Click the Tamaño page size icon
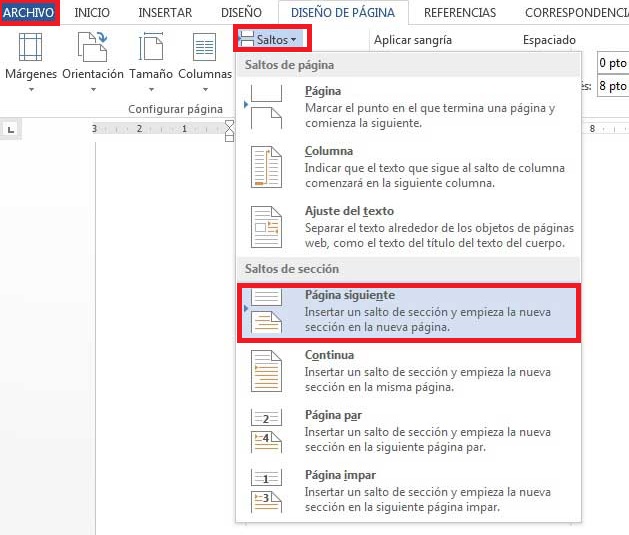The width and height of the screenshot is (629, 535). pyautogui.click(x=151, y=47)
